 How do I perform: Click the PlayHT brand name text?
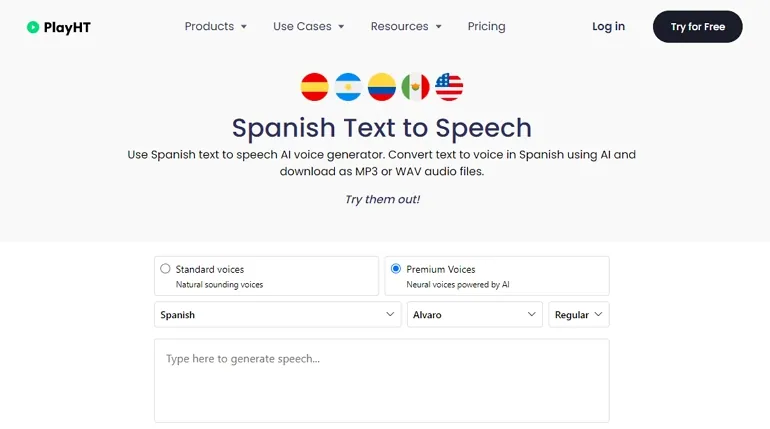[x=67, y=27]
